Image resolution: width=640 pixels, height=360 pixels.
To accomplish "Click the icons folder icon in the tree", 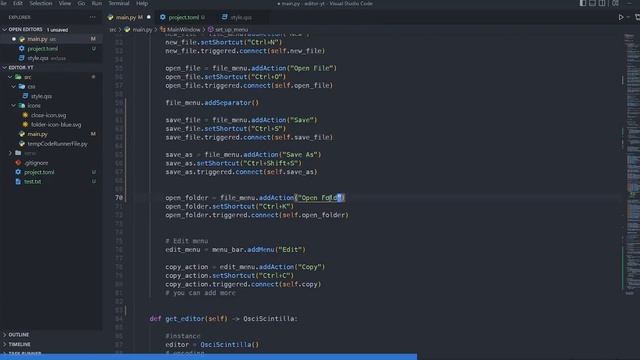I will click(x=22, y=105).
